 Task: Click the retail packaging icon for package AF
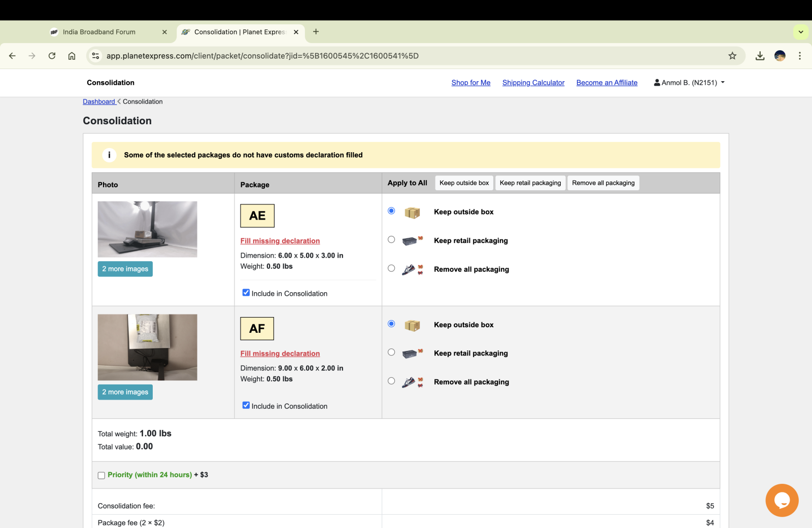[x=412, y=354]
